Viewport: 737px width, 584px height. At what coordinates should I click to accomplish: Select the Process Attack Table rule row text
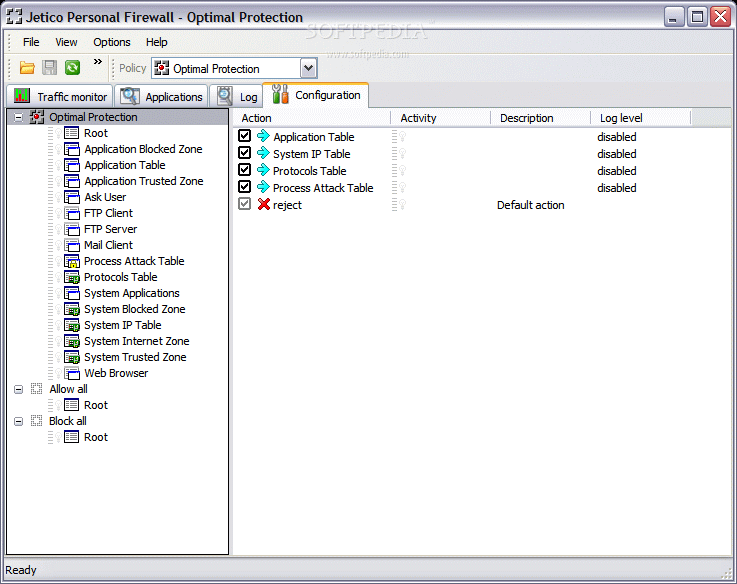coord(323,188)
